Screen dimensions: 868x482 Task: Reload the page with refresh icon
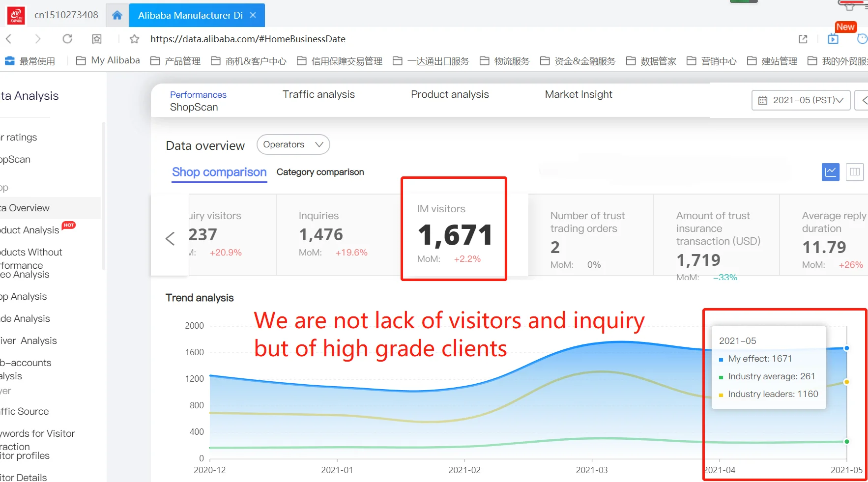pos(67,39)
